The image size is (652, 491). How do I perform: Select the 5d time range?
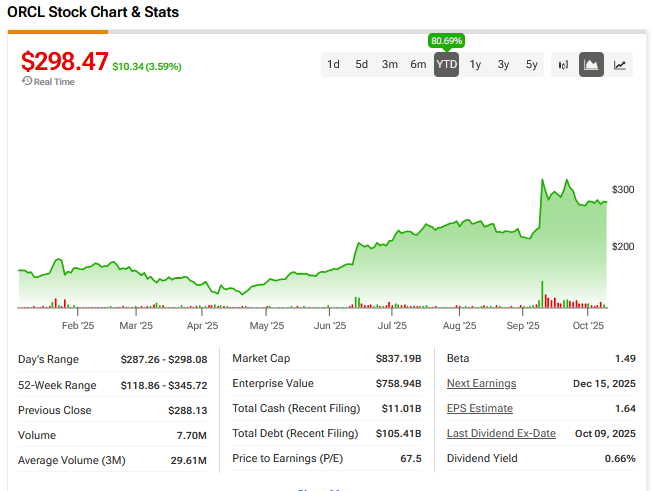(361, 65)
